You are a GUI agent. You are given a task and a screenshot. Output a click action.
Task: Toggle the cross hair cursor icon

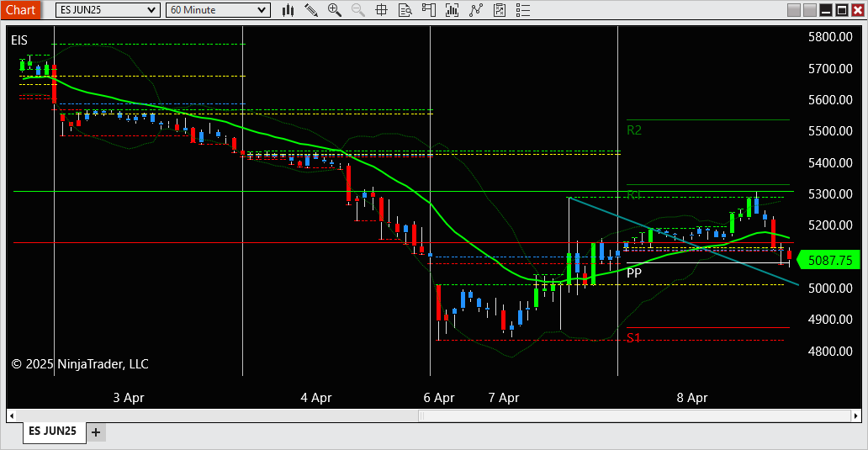click(381, 10)
